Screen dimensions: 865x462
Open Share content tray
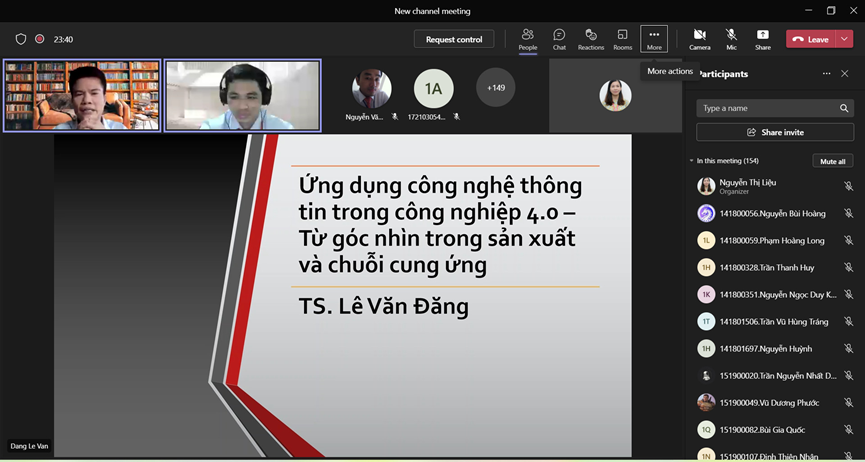click(x=763, y=39)
